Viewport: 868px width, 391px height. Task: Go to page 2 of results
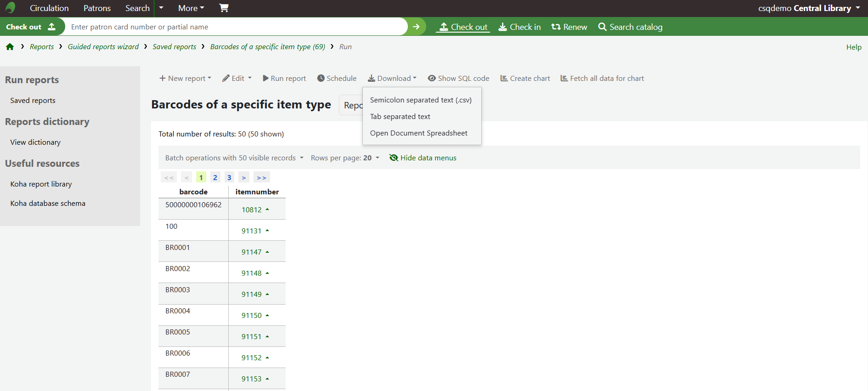coord(215,177)
